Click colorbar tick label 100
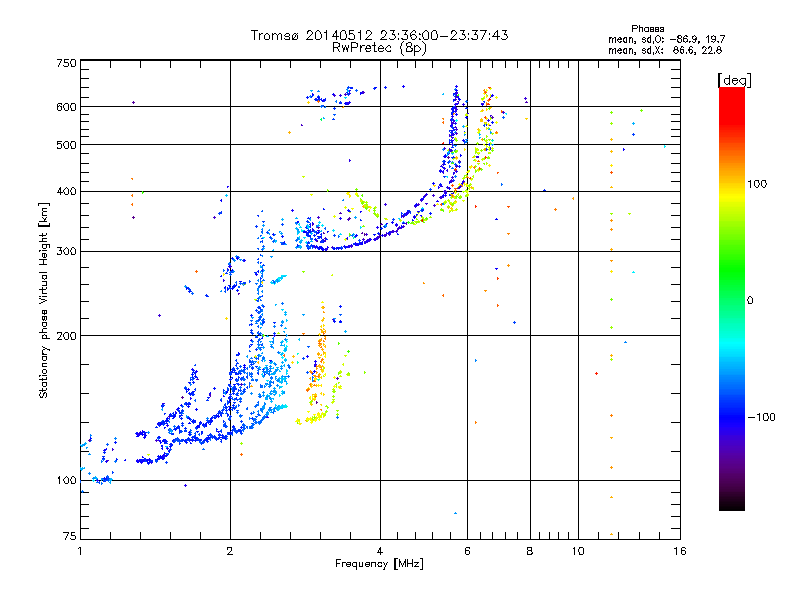 [757, 184]
